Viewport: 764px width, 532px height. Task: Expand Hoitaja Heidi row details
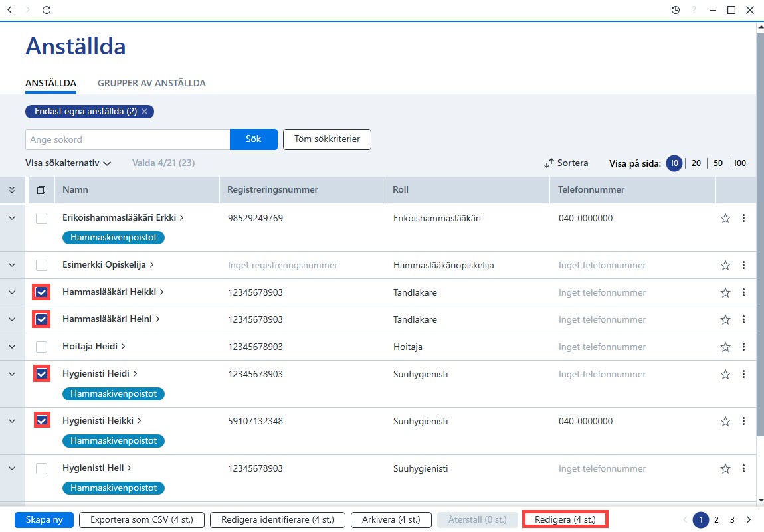[12, 347]
